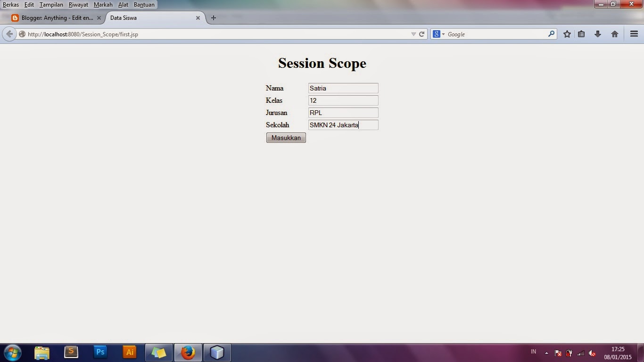Switch the IN keyboard language indicator
The width and height of the screenshot is (644, 362).
coord(533,352)
